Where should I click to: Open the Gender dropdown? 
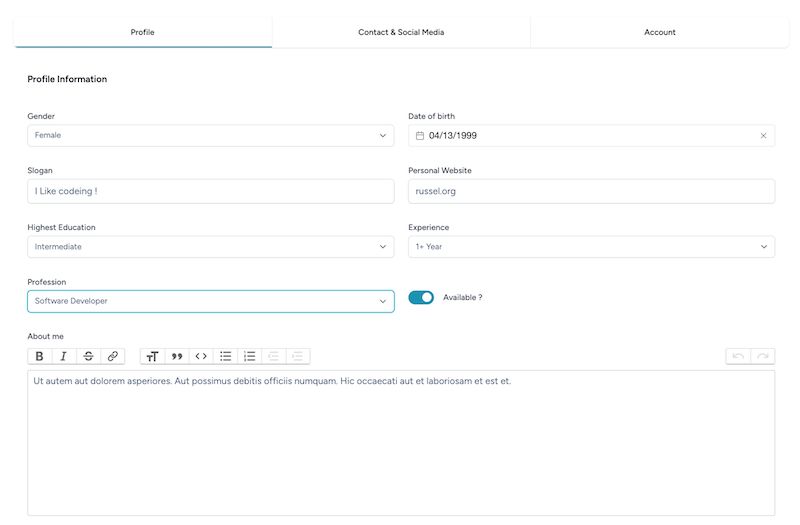click(x=211, y=136)
